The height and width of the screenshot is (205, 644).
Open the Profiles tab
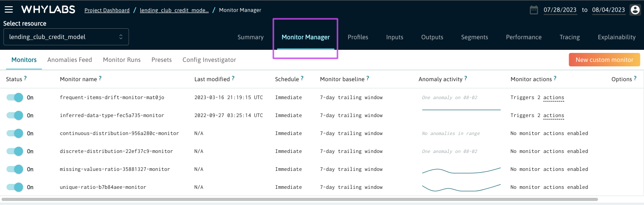[358, 37]
